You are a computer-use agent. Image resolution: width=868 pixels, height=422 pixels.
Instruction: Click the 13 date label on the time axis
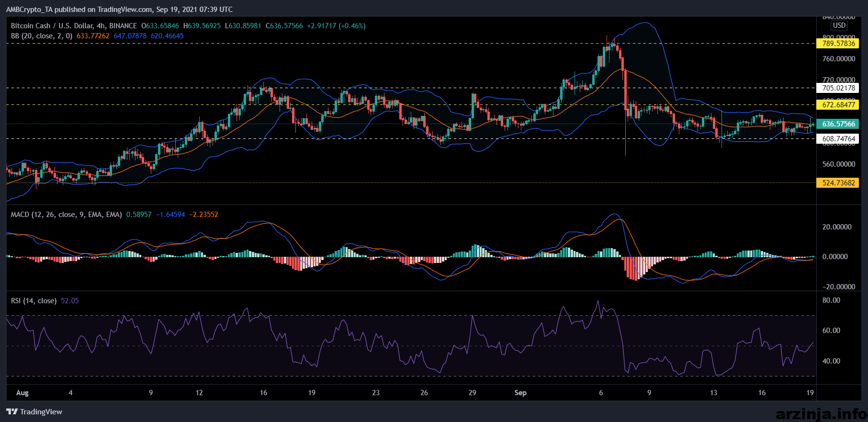(713, 393)
